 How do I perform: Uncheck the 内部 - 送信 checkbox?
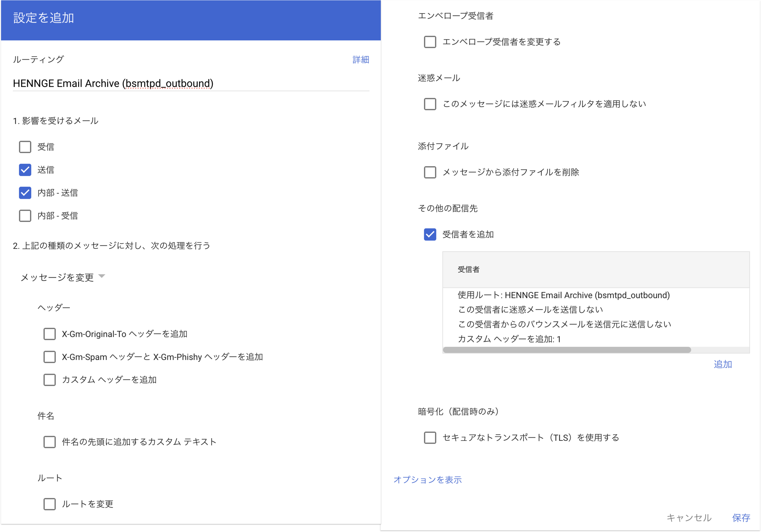pyautogui.click(x=25, y=193)
